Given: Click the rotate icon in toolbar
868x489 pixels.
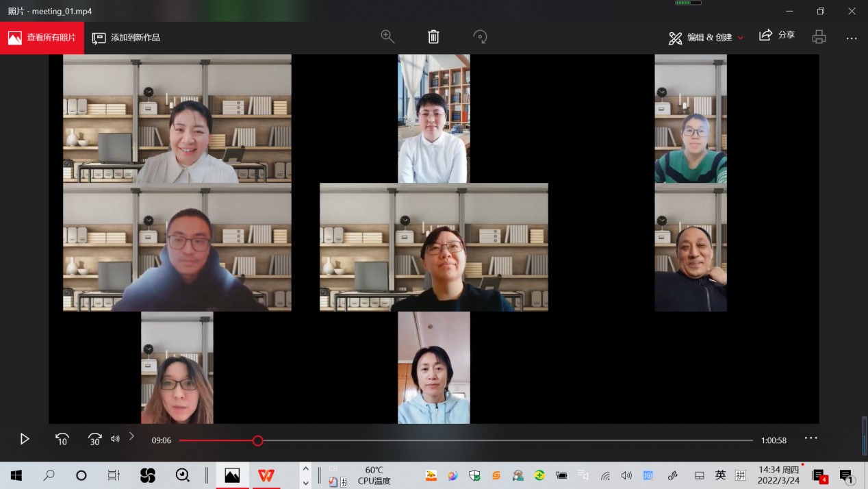Looking at the screenshot, I should point(480,37).
